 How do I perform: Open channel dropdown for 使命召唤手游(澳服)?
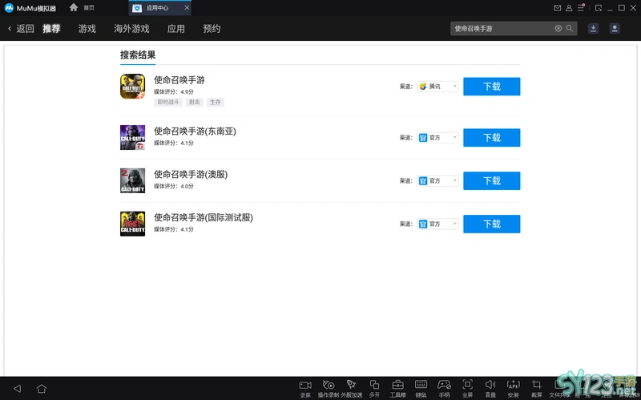point(437,181)
